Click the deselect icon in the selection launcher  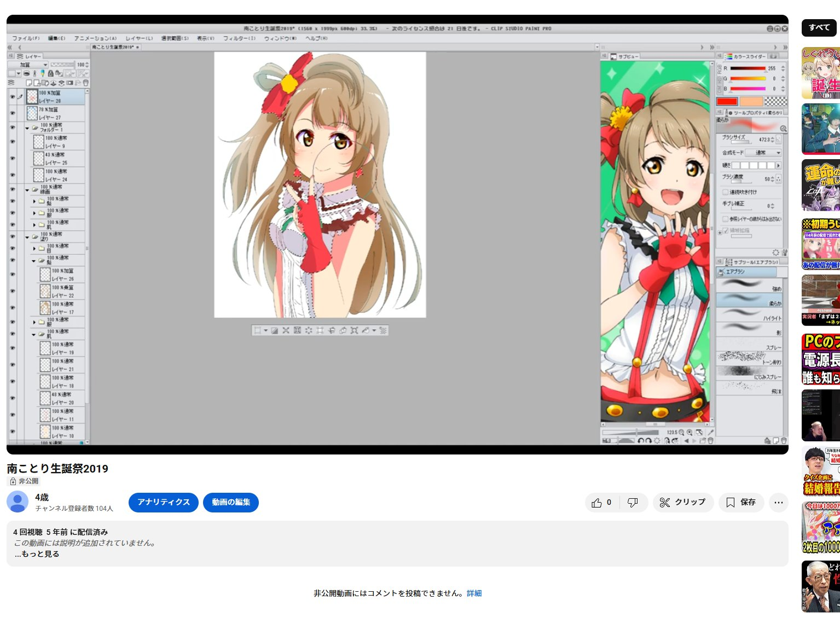click(257, 330)
